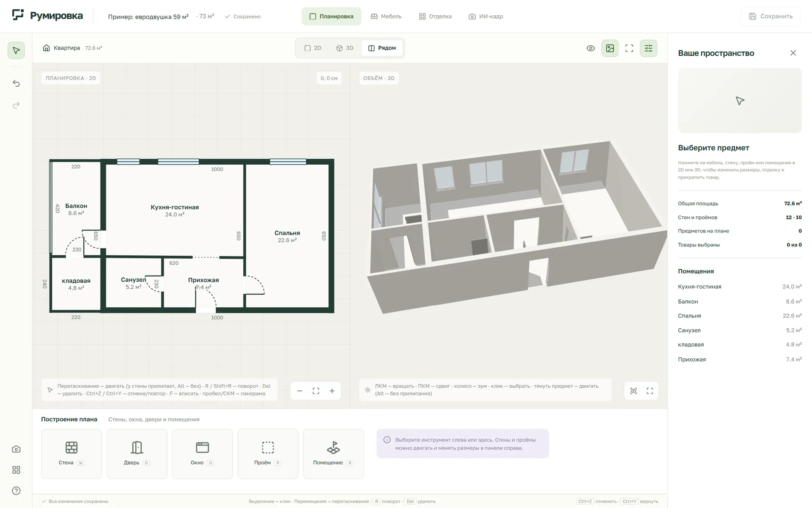Screen dimensions: 812x508
Task: Reset 3D camera focus icon
Action: 634,391
